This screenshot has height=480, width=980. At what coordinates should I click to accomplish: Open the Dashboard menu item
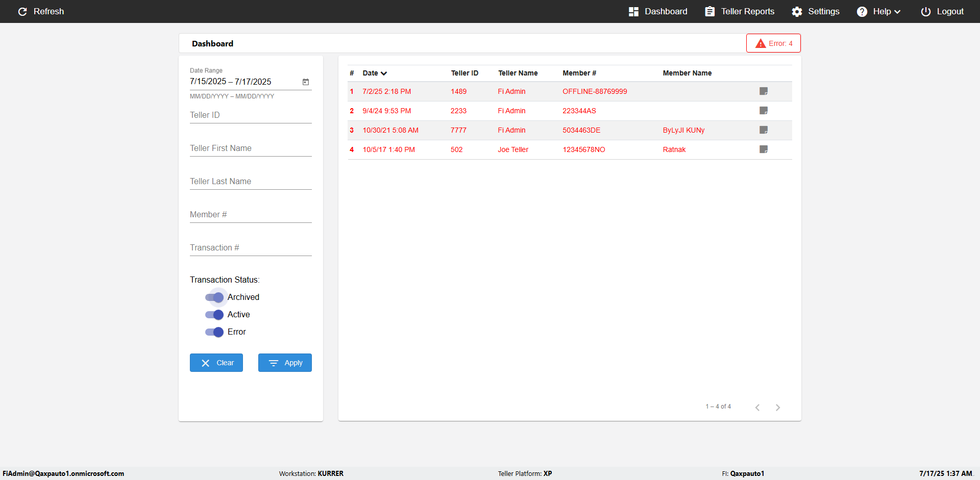coord(658,11)
